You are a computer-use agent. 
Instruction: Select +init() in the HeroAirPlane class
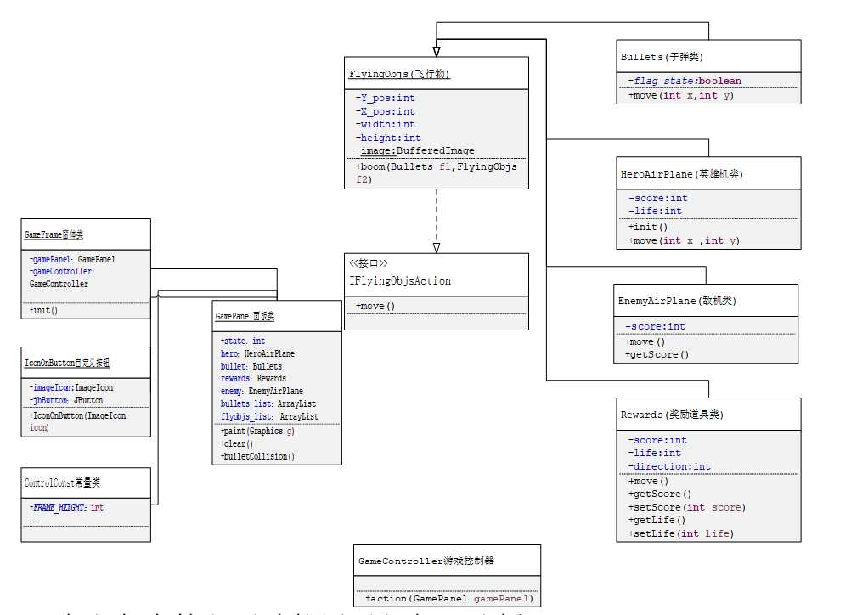(648, 227)
